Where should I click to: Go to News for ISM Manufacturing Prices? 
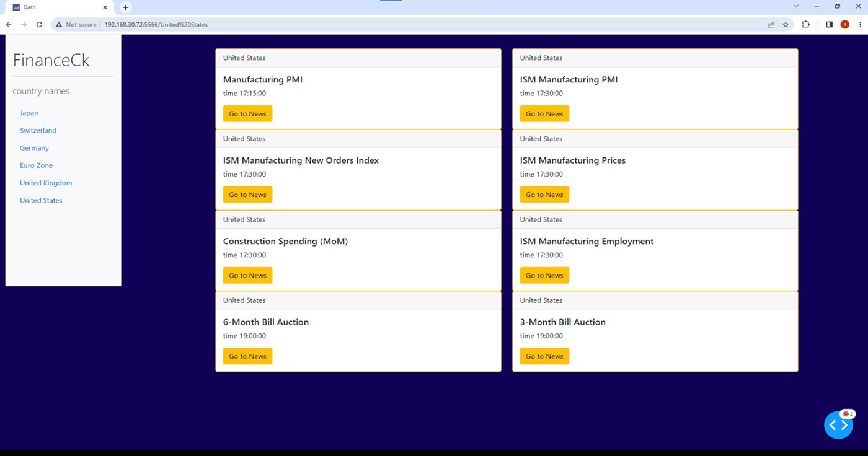pyautogui.click(x=544, y=195)
